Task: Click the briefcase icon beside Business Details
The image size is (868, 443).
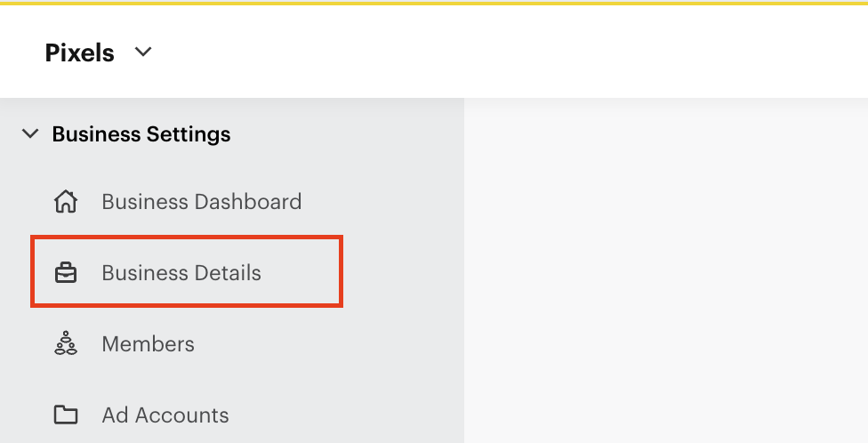Action: 66,273
